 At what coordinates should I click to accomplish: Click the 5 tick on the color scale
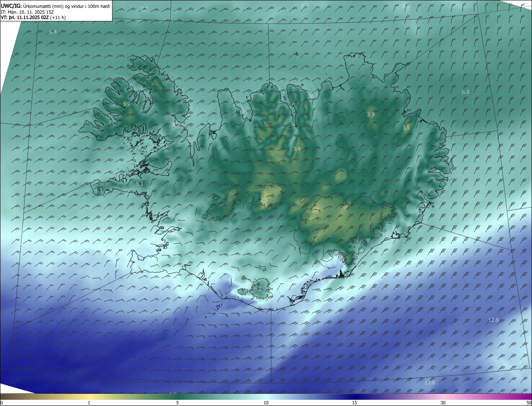point(177,403)
